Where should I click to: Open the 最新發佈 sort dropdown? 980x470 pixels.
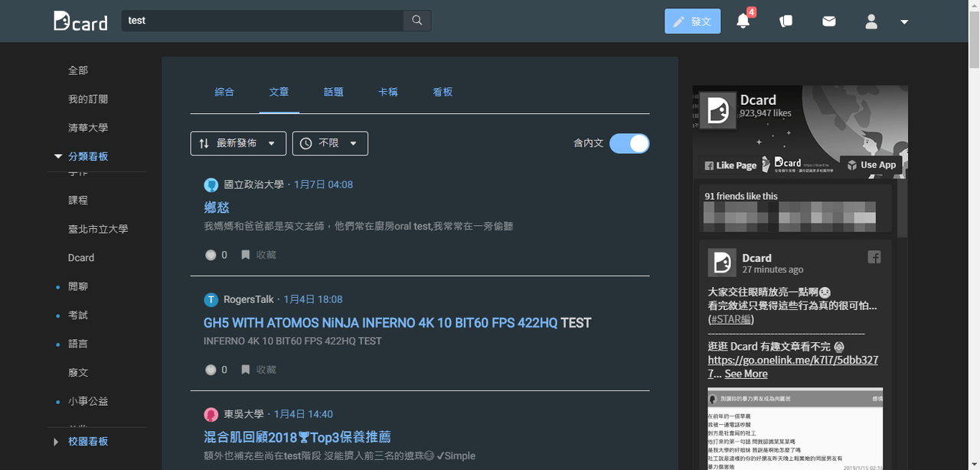coord(238,143)
